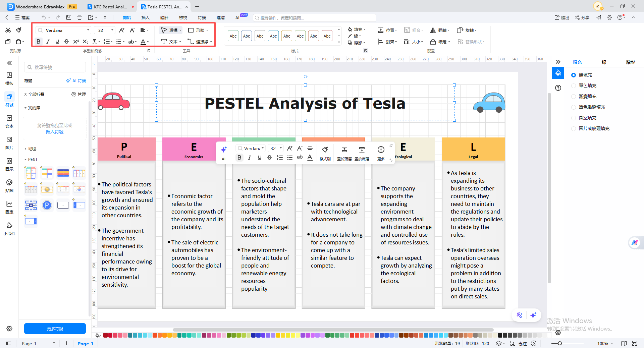The image size is (644, 348).
Task: Click the Undo arrow in the top toolbar
Action: click(x=44, y=17)
